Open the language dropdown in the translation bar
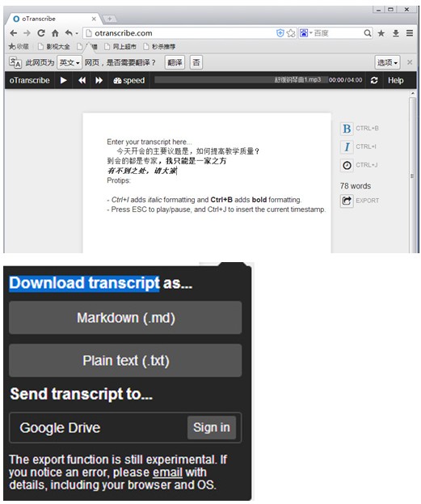This screenshot has width=421, height=504. [69, 62]
